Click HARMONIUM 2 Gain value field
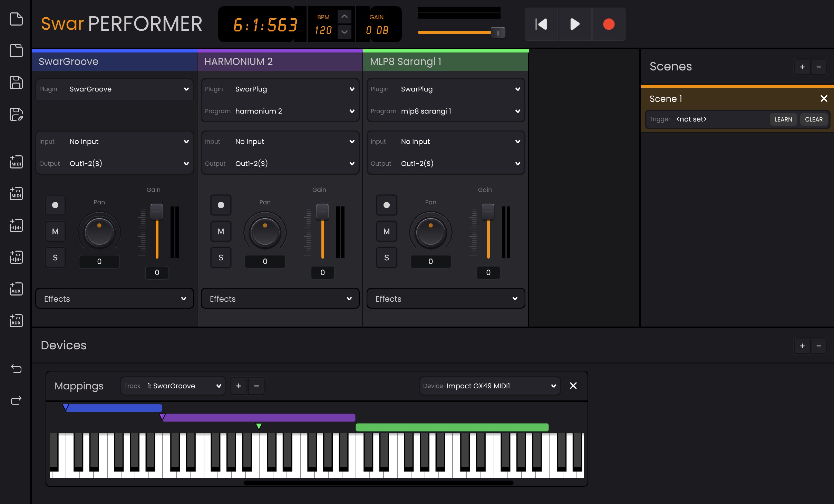This screenshot has height=504, width=834. pos(322,272)
